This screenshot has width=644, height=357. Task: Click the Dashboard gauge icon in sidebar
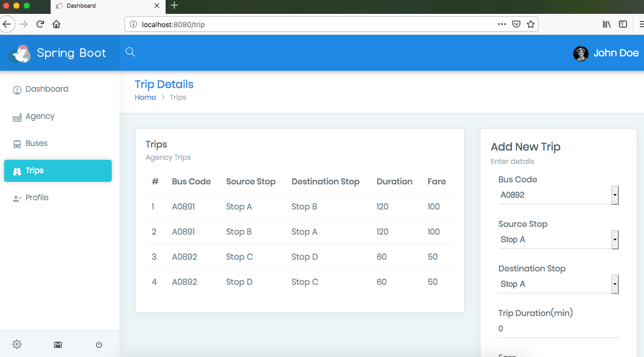[17, 90]
